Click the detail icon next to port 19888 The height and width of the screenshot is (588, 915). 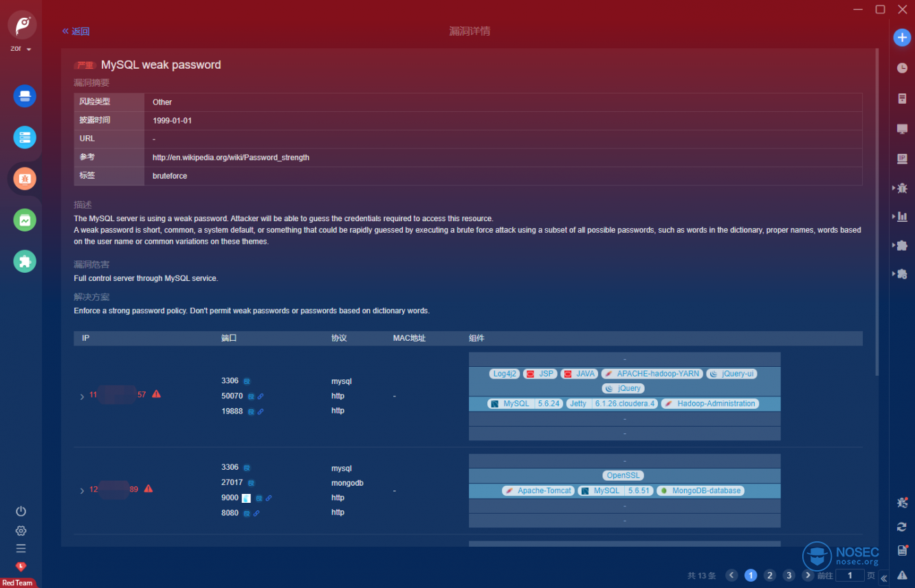click(251, 411)
